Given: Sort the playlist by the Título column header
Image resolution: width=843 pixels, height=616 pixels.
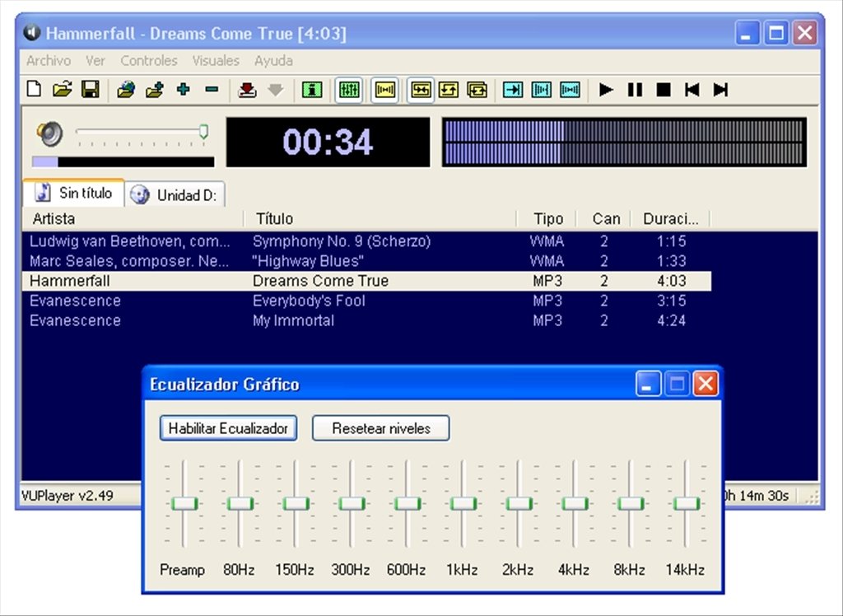Looking at the screenshot, I should pos(380,219).
